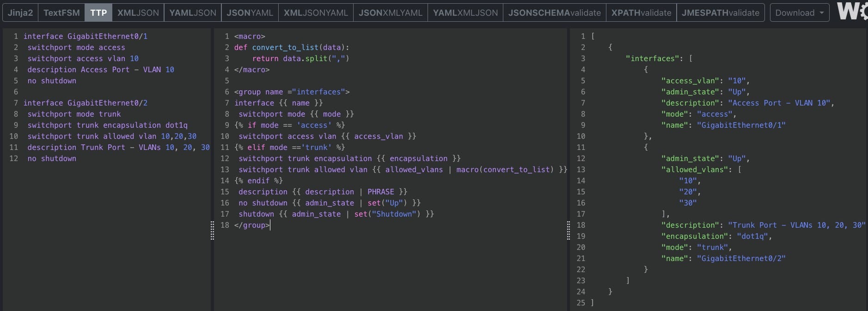Click 'return data.split(",")' template line
The image size is (868, 311).
coord(300,58)
